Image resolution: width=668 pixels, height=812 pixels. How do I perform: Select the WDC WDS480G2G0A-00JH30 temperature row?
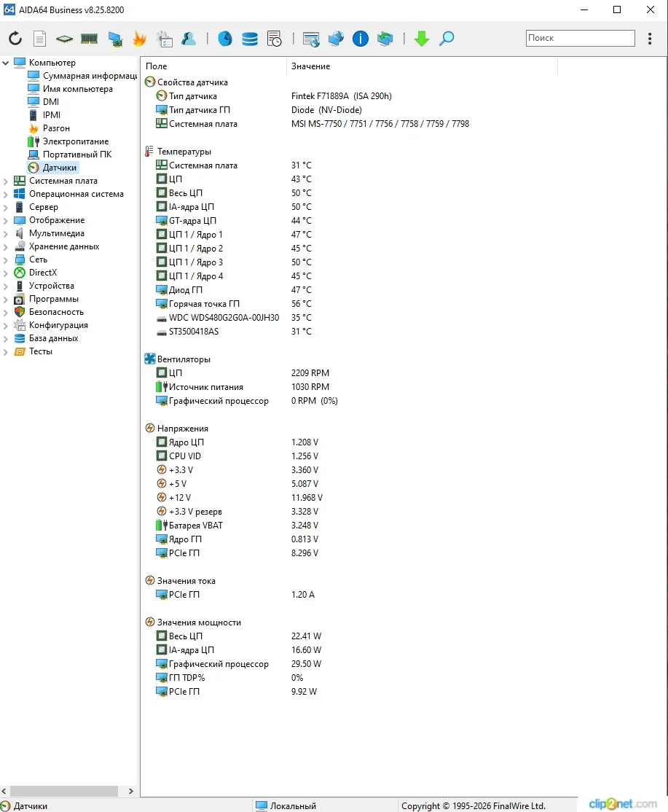(x=234, y=318)
